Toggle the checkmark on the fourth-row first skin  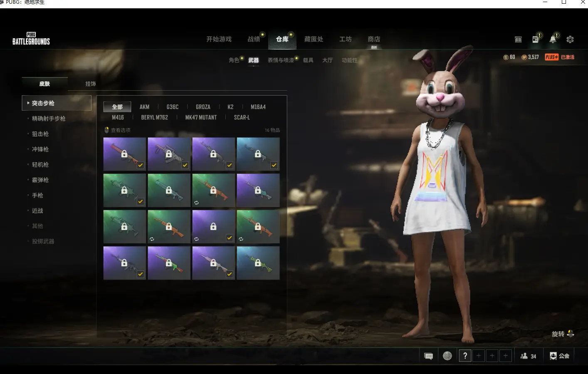(141, 274)
